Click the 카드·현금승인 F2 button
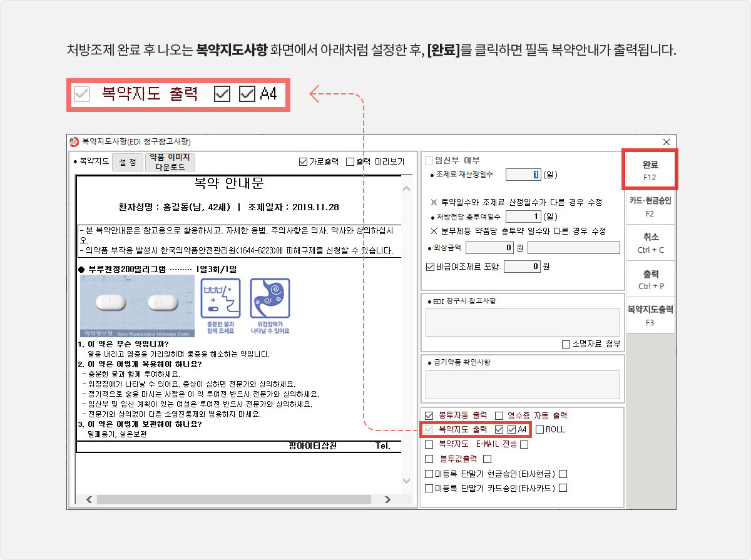Screen dimensions: 751x560 [x=650, y=206]
